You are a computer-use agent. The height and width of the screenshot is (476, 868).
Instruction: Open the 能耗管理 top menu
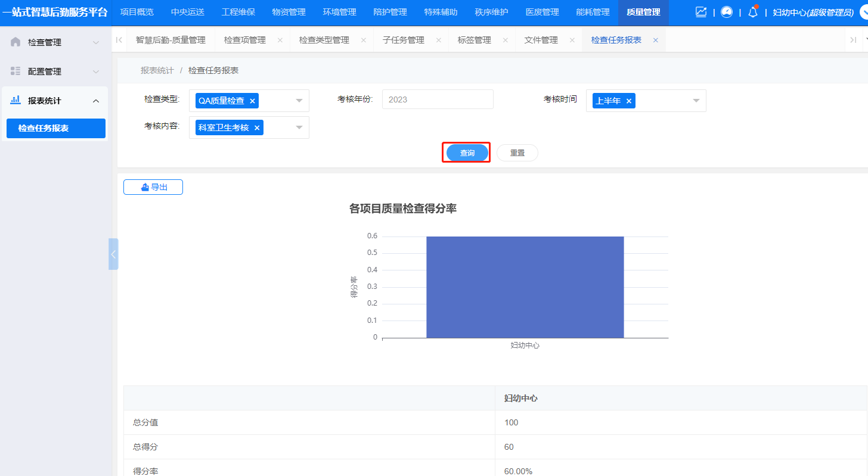[593, 13]
